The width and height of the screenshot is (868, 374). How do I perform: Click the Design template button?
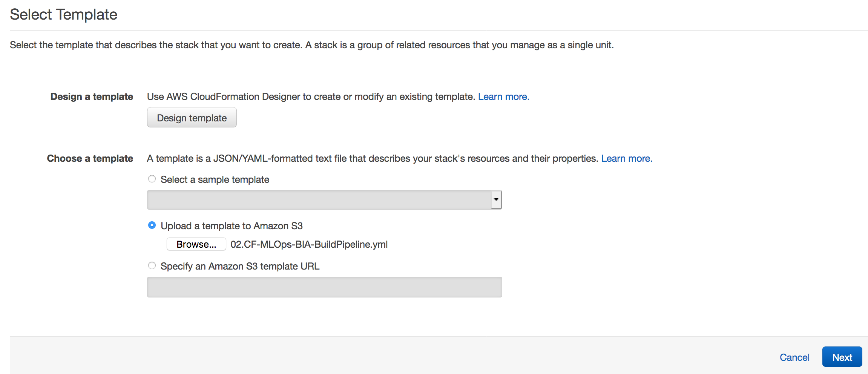point(192,118)
